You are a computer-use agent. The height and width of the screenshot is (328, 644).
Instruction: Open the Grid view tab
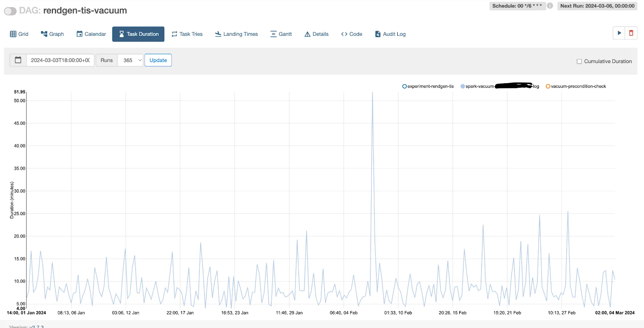19,34
